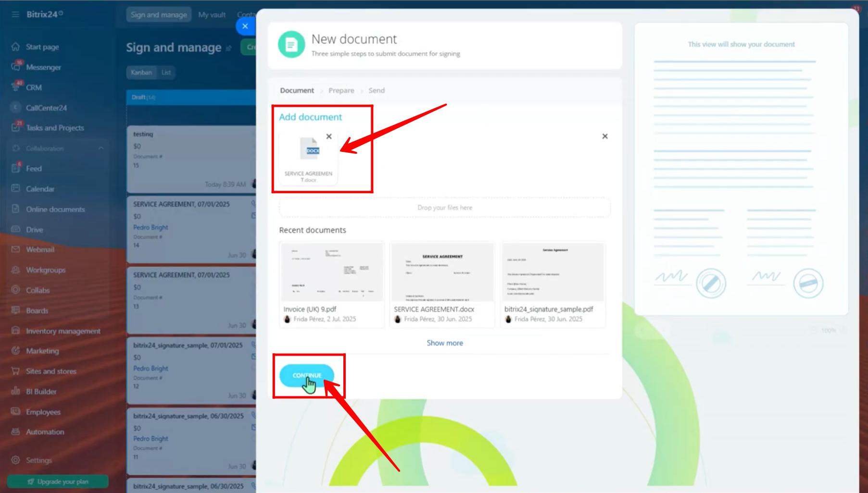Open Inventory management

[x=63, y=331]
